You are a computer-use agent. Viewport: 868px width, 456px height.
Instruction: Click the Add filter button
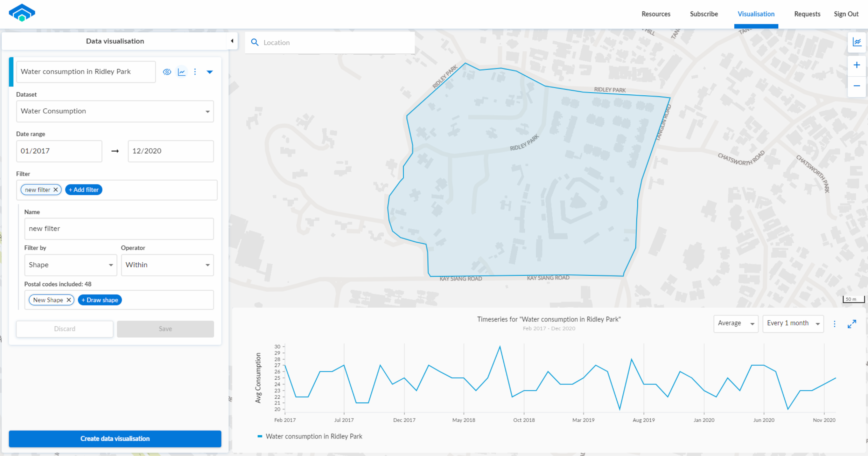point(84,190)
